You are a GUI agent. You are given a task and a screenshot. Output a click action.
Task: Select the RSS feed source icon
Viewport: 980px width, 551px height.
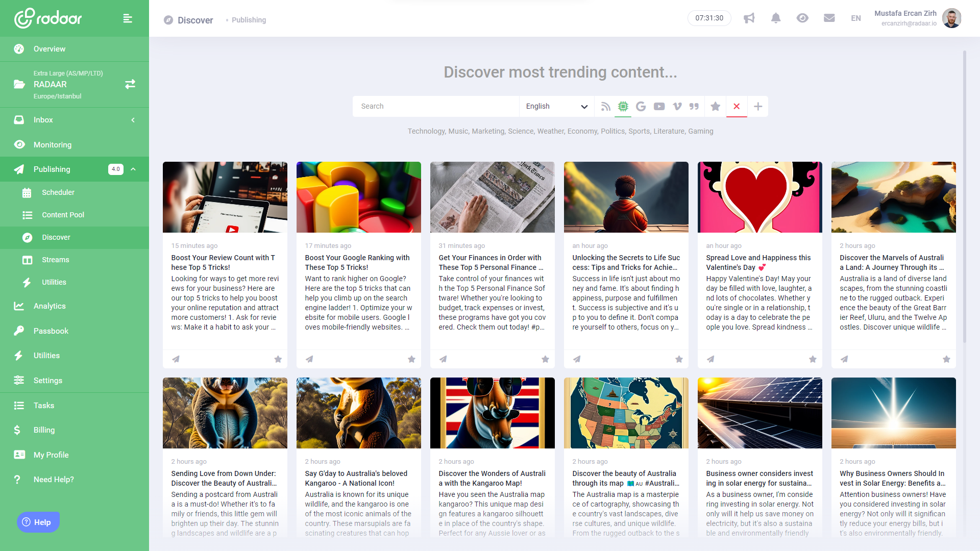point(605,107)
